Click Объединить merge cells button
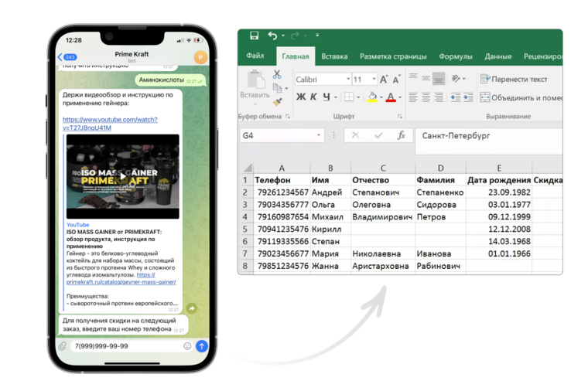 [x=521, y=97]
